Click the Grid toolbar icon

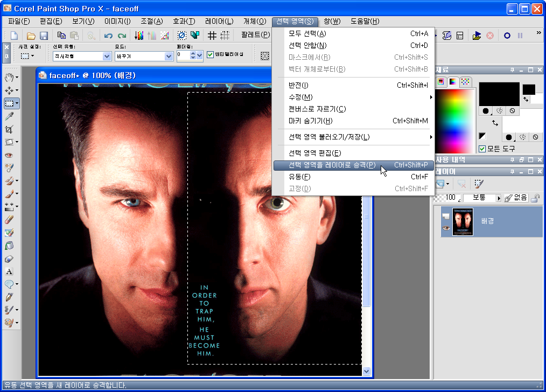point(212,35)
